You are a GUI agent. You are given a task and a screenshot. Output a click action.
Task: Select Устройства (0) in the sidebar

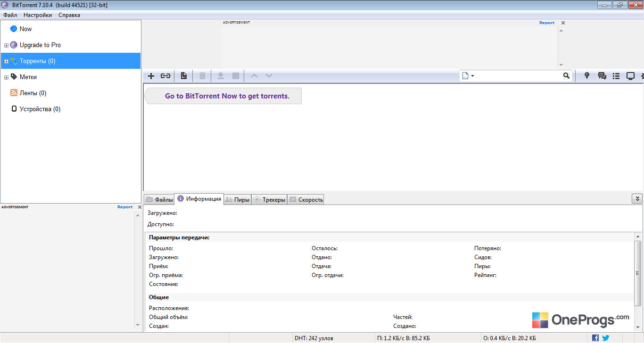click(71, 109)
